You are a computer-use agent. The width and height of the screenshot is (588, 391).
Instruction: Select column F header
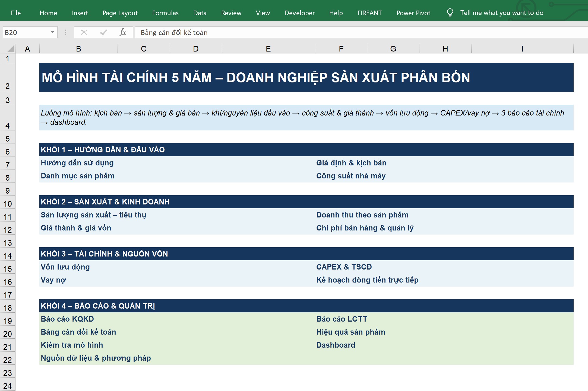tap(341, 49)
